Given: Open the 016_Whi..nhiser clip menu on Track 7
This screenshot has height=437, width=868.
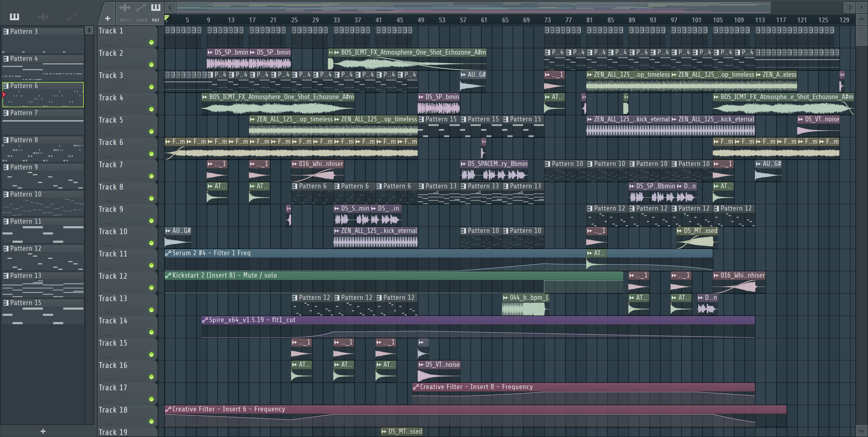Looking at the screenshot, I should pyautogui.click(x=295, y=164).
